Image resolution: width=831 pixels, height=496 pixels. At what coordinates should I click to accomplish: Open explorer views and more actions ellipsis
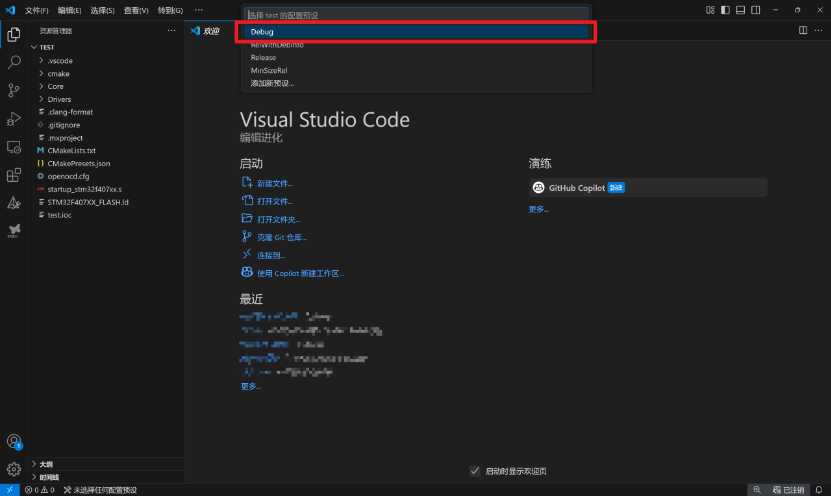tap(171, 31)
